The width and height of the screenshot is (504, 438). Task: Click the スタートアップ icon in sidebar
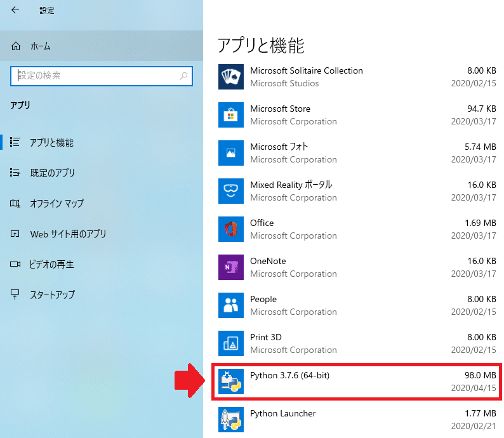15,295
